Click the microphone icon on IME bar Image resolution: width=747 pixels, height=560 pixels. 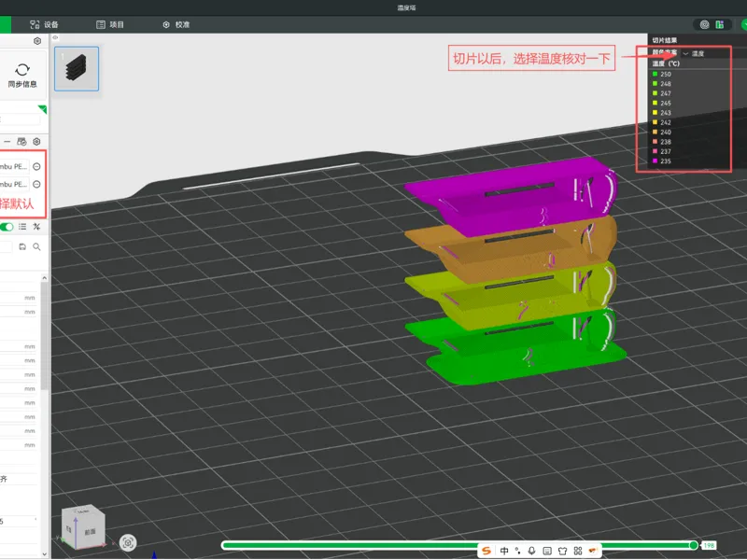pos(531,551)
